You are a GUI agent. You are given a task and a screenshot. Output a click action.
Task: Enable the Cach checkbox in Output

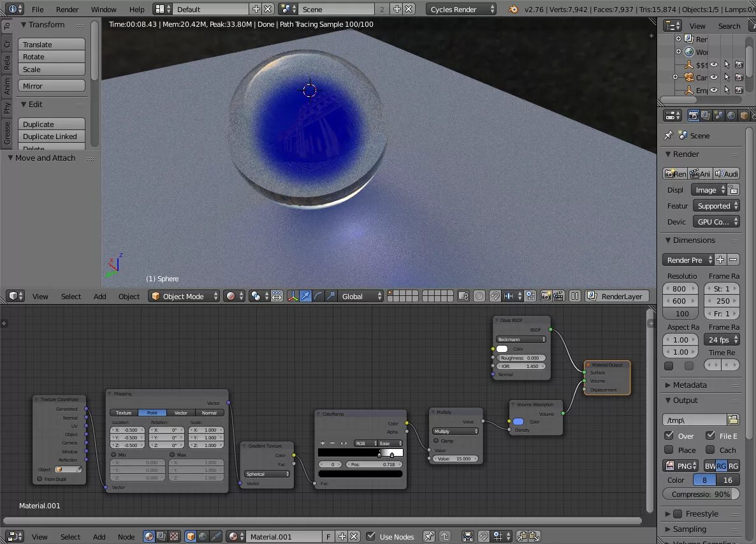tap(710, 450)
